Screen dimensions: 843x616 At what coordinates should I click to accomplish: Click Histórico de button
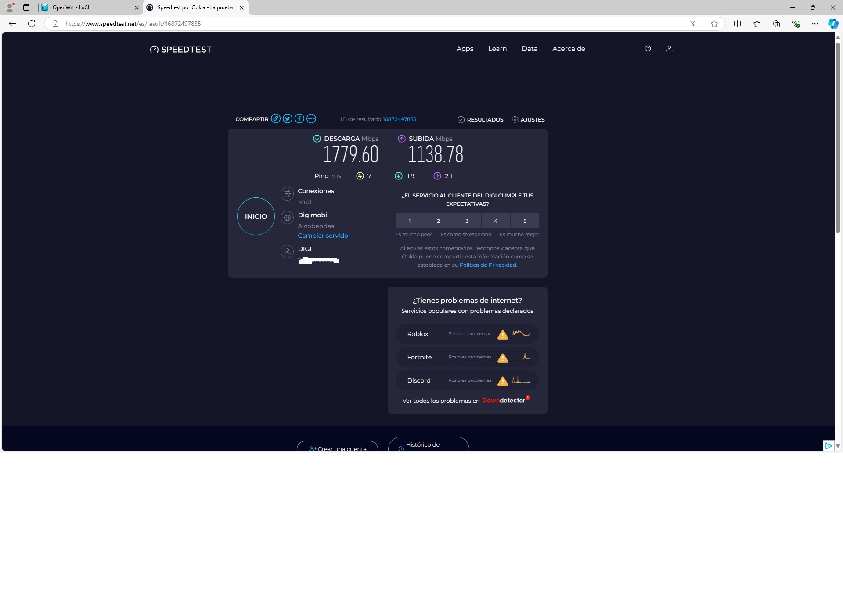point(429,444)
